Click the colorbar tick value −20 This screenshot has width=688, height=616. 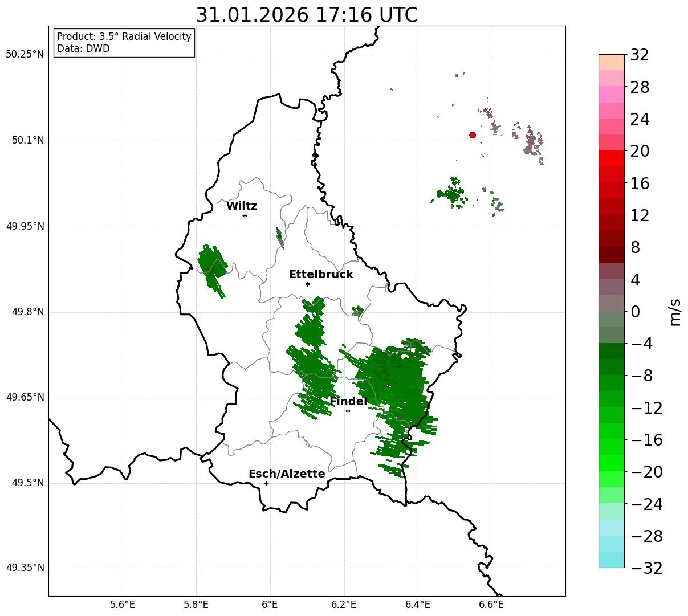pos(646,472)
